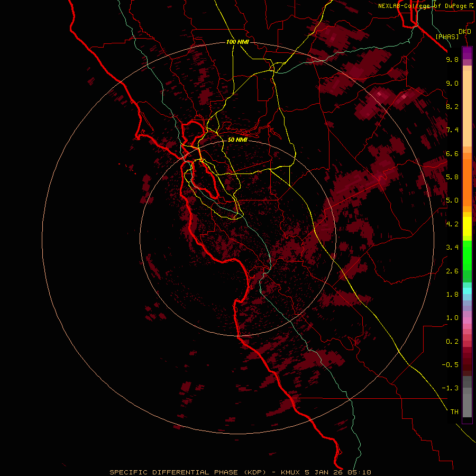Click the purple segment atop the color bar
476x476 pixels.
point(467,53)
